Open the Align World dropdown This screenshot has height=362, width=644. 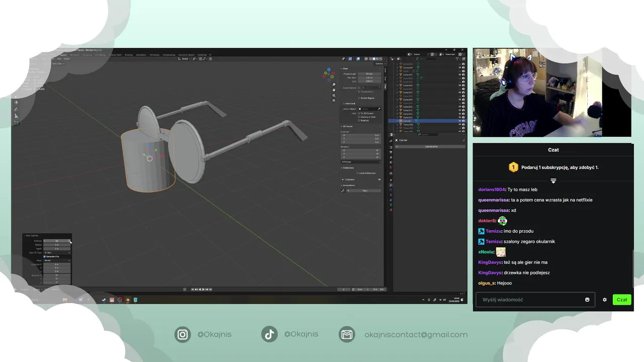point(57,260)
